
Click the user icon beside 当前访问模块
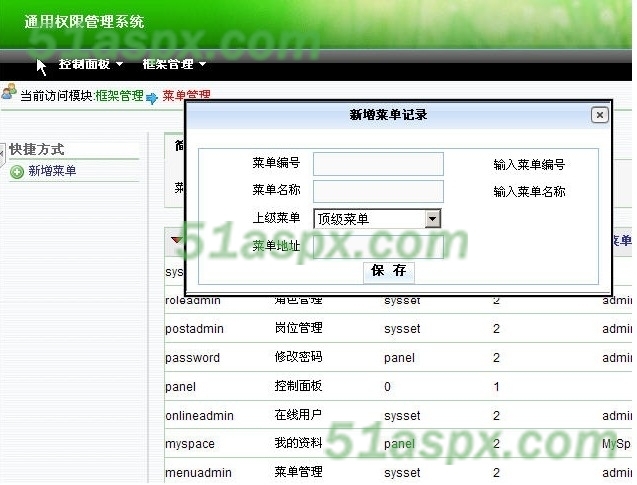pyautogui.click(x=9, y=91)
